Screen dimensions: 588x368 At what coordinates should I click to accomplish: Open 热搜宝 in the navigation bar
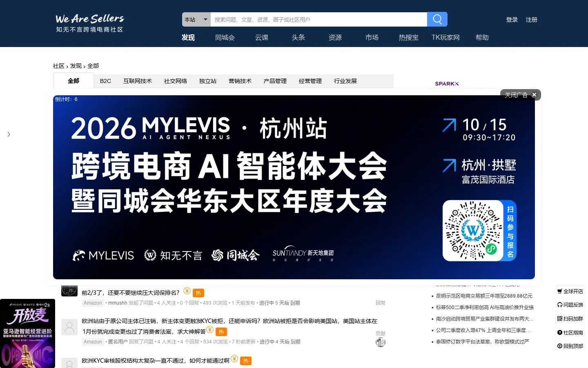pyautogui.click(x=409, y=37)
